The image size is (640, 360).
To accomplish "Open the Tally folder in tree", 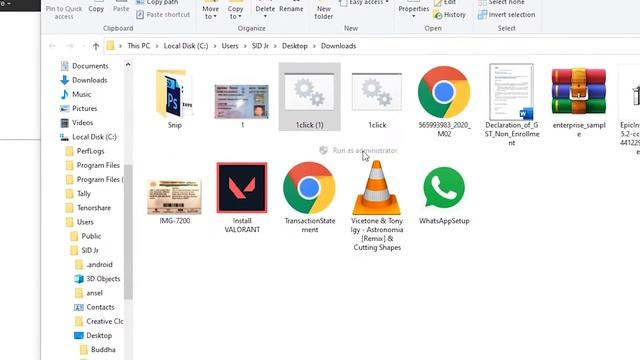I will click(x=78, y=193).
